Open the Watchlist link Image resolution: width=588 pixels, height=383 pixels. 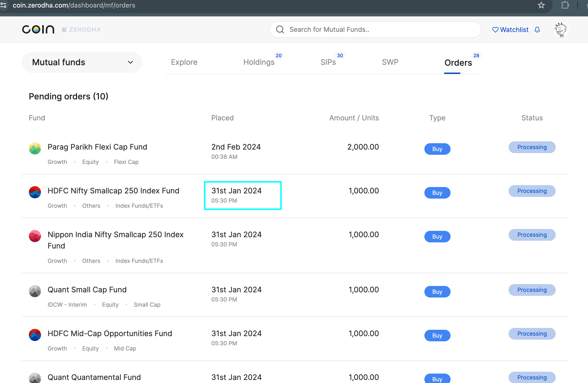click(x=514, y=30)
